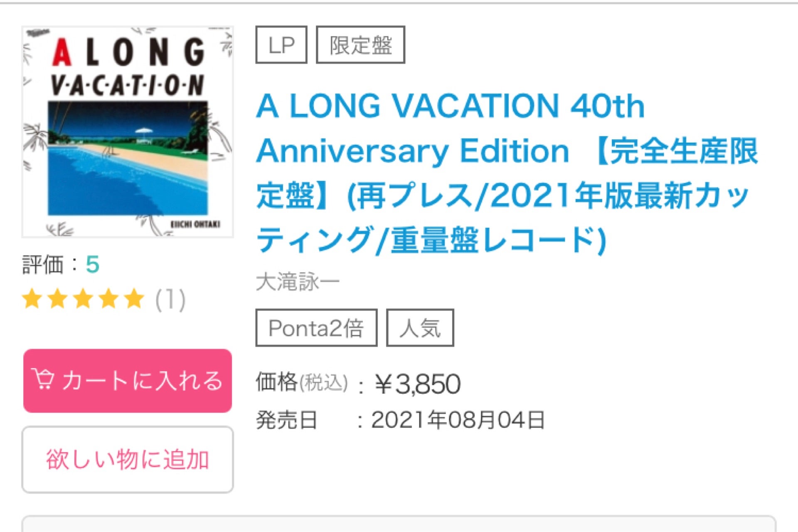Click the Ponta2倍 badge
The height and width of the screenshot is (532, 798).
316,328
